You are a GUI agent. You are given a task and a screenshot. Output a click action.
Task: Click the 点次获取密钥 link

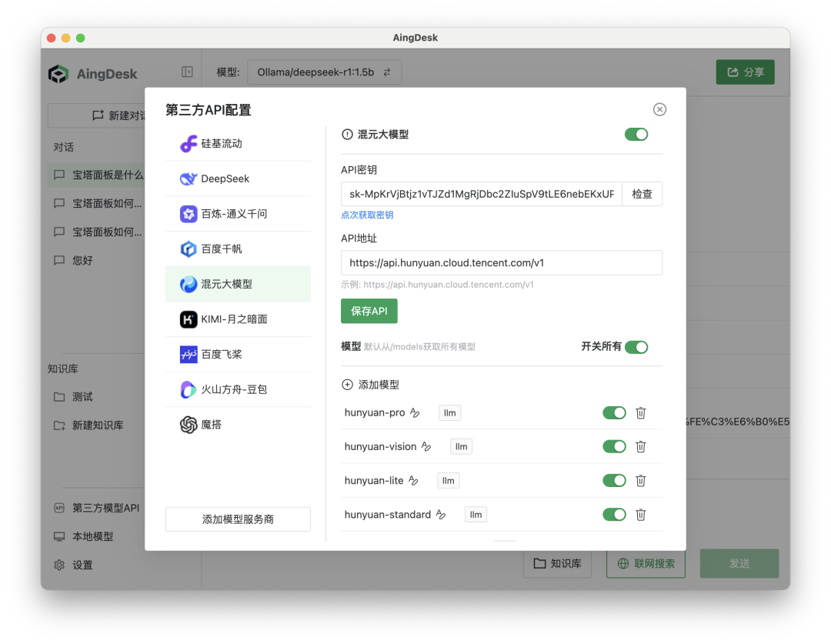coord(367,215)
